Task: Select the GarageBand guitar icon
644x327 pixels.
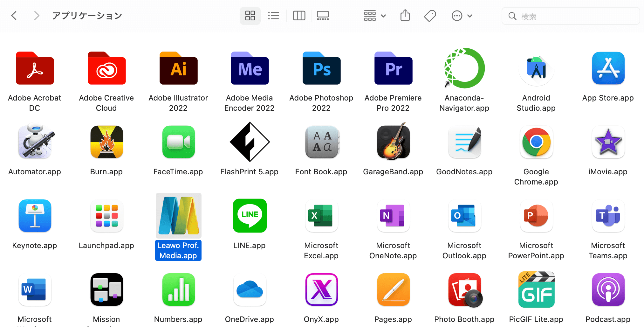Action: pyautogui.click(x=393, y=142)
